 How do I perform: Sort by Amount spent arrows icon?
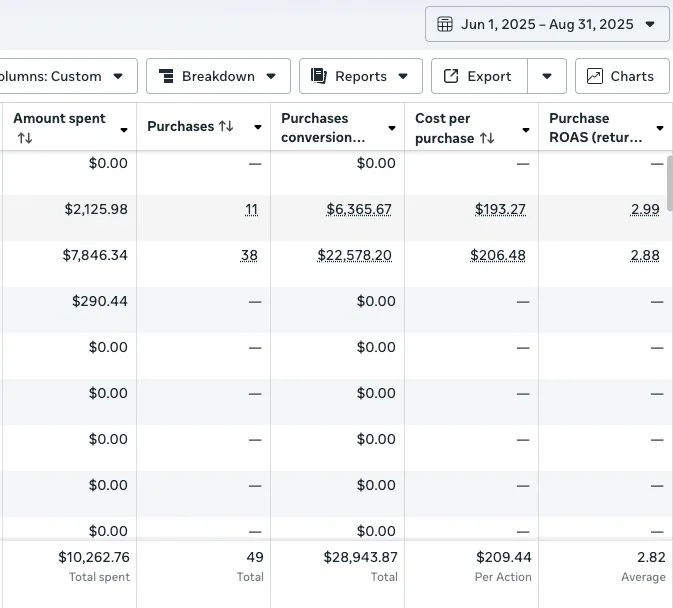(25, 139)
